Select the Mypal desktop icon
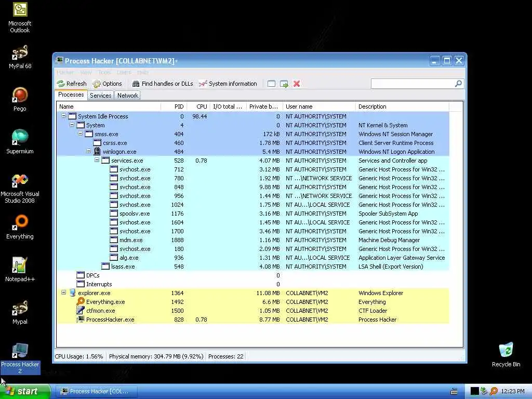 pyautogui.click(x=20, y=312)
